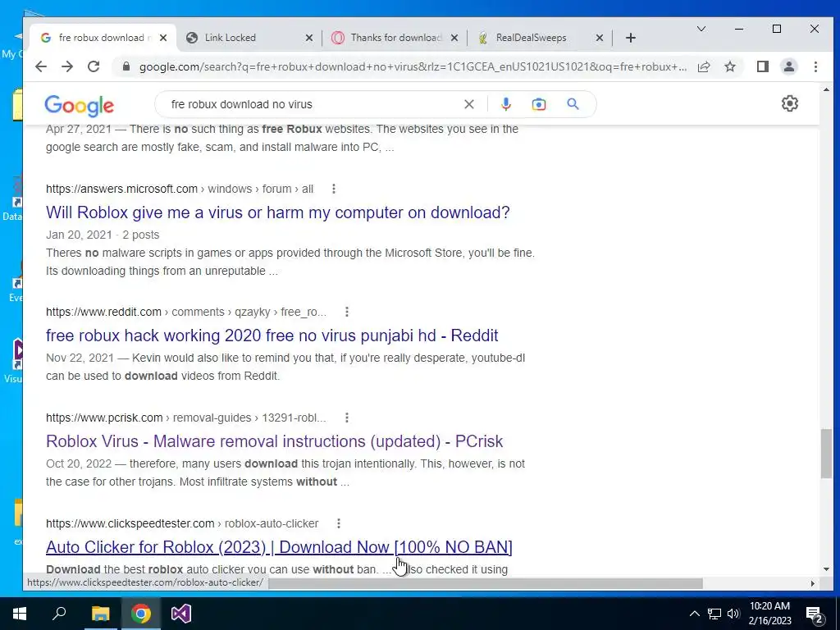This screenshot has width=840, height=630.
Task: Reload the Google search page
Action: pyautogui.click(x=94, y=66)
